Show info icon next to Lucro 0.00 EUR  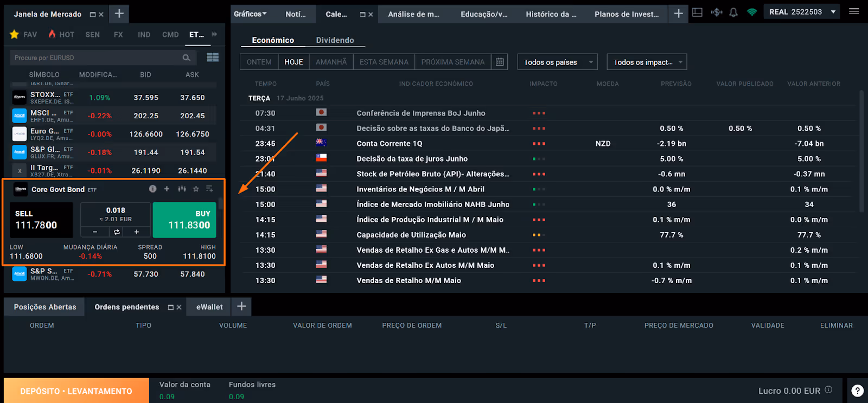pos(828,389)
